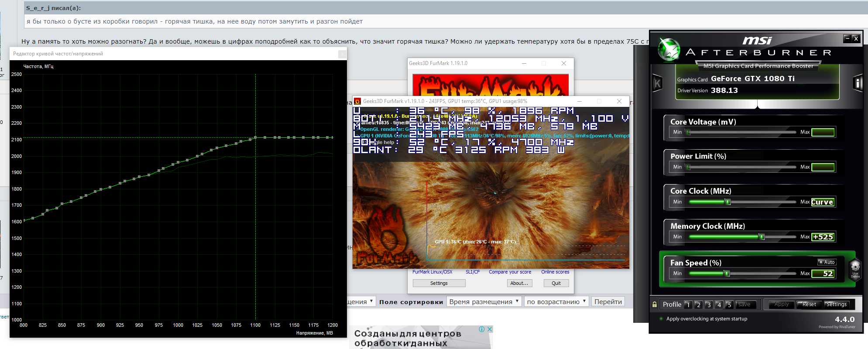This screenshot has height=349, width=868.
Task: Click the curve point at 1100 mV
Action: 255,137
